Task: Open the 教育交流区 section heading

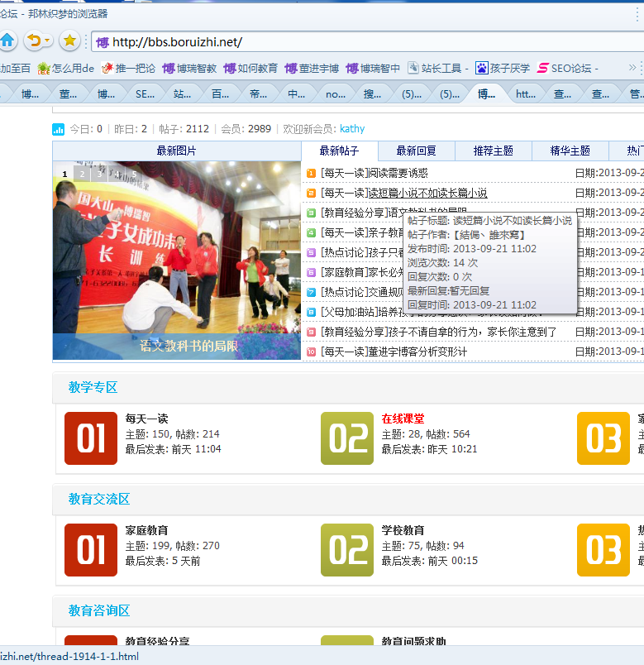Action: point(99,499)
